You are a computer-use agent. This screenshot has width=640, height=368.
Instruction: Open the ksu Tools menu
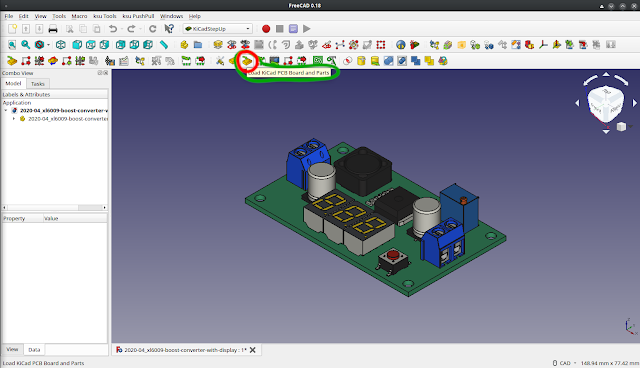(105, 16)
